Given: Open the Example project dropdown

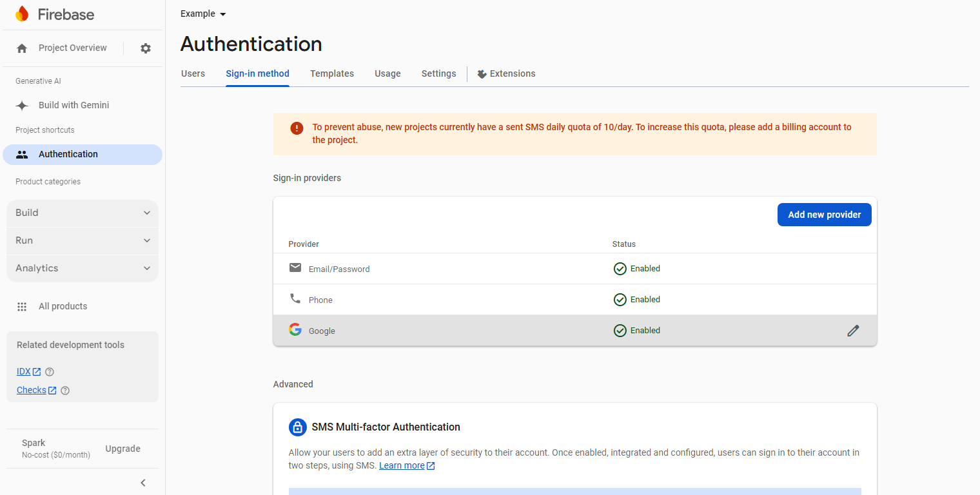Looking at the screenshot, I should [x=203, y=14].
